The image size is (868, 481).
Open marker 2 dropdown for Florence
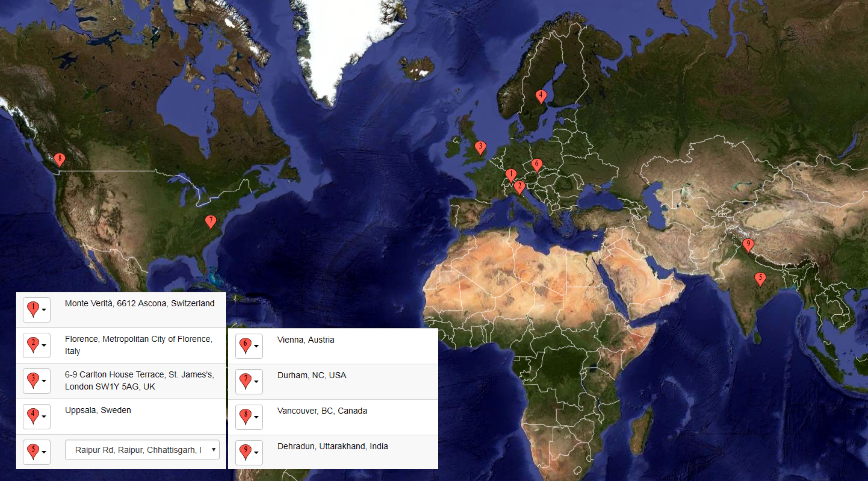click(x=37, y=345)
